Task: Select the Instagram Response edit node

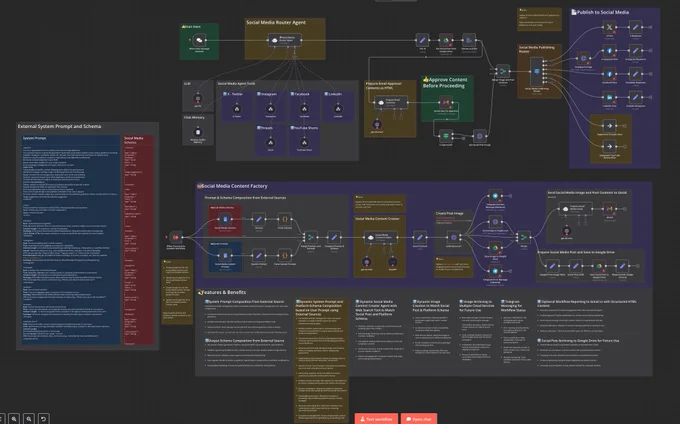Action: pos(635,51)
